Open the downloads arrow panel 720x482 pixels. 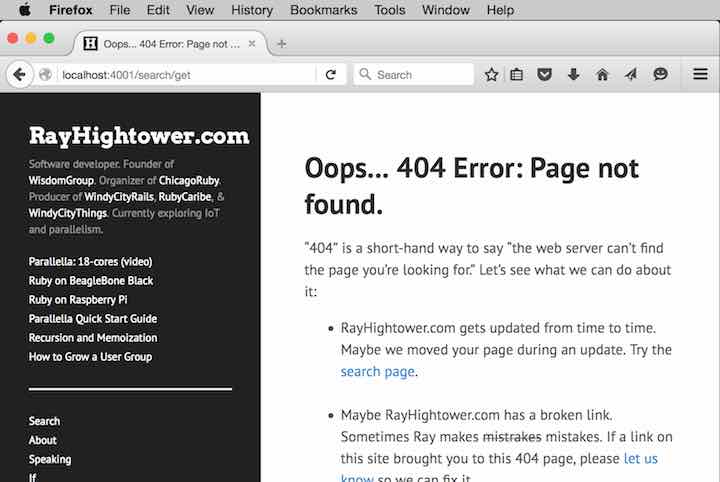pyautogui.click(x=574, y=74)
